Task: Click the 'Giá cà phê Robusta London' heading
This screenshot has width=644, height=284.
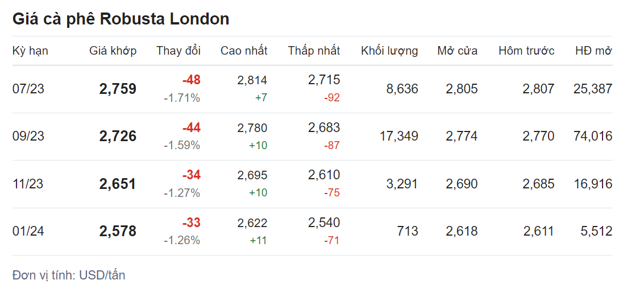Action: [x=121, y=19]
